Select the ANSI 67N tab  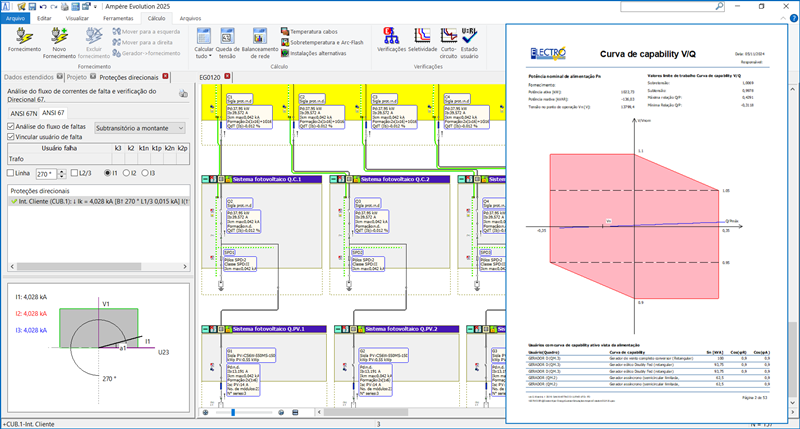tap(24, 114)
